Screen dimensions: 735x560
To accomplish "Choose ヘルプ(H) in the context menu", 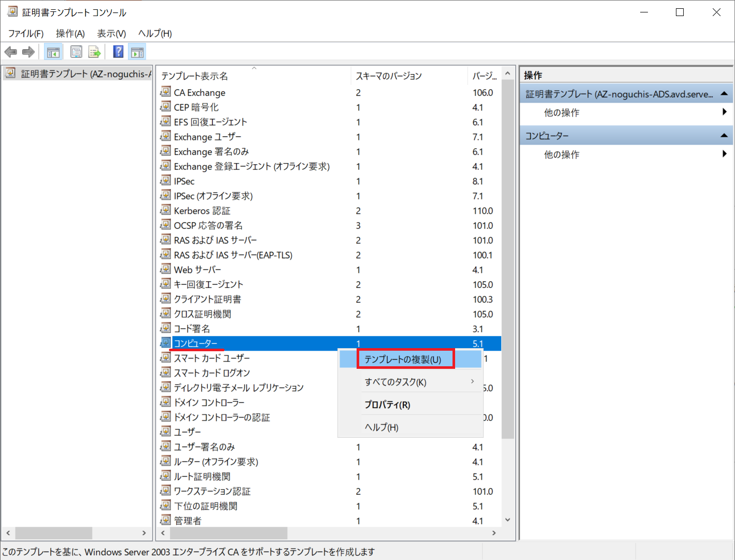I will [411, 427].
